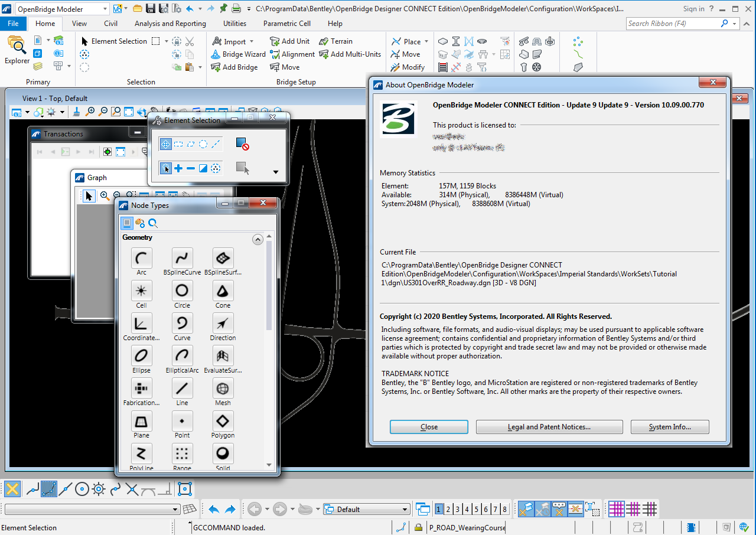Image resolution: width=756 pixels, height=535 pixels.
Task: Switch to the View ribbon tab
Action: point(79,24)
